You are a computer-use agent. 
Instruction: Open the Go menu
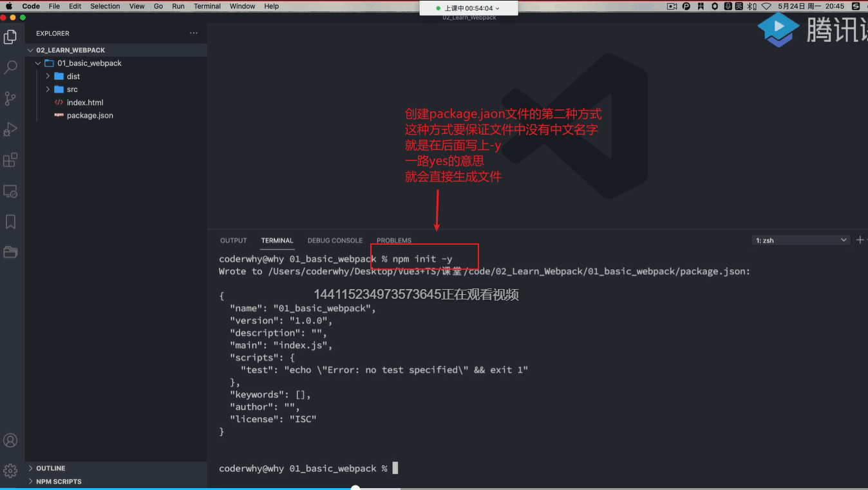[158, 6]
